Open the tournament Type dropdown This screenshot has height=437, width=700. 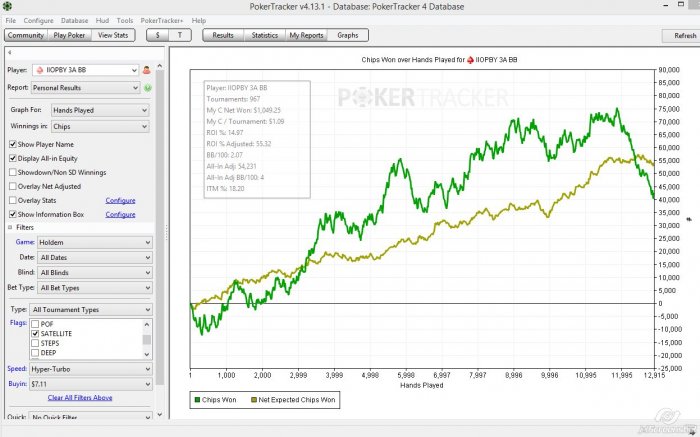pyautogui.click(x=91, y=310)
